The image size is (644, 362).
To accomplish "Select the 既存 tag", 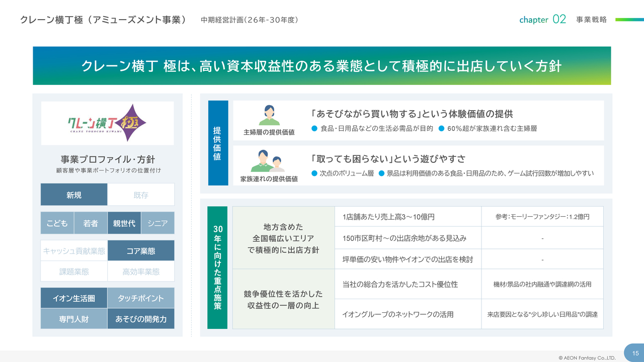I will coord(141,195).
